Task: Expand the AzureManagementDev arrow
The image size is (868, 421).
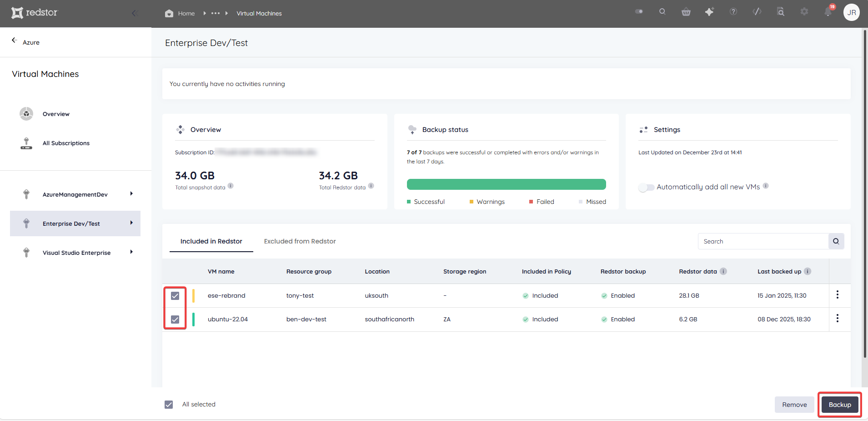Action: point(131,194)
